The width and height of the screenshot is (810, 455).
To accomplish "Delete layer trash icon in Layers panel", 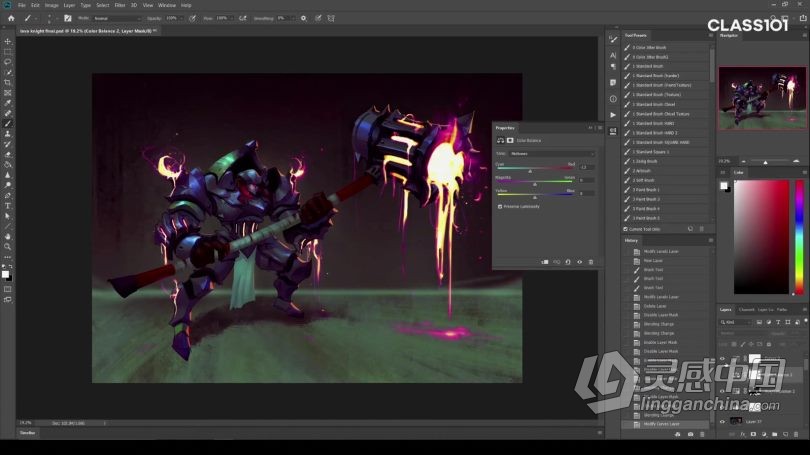I will (x=796, y=434).
